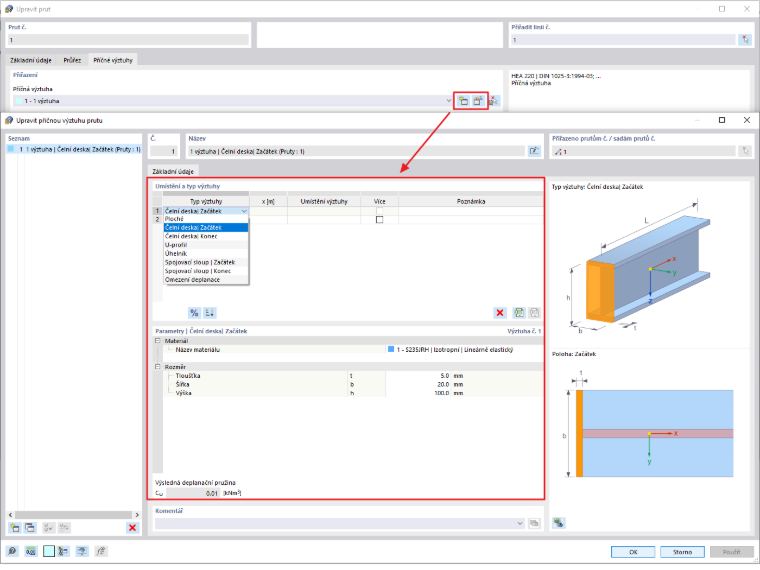Screen dimensions: 760x570
Task: Select highlighted Čelní deska| Začátek option
Action: 206,227
